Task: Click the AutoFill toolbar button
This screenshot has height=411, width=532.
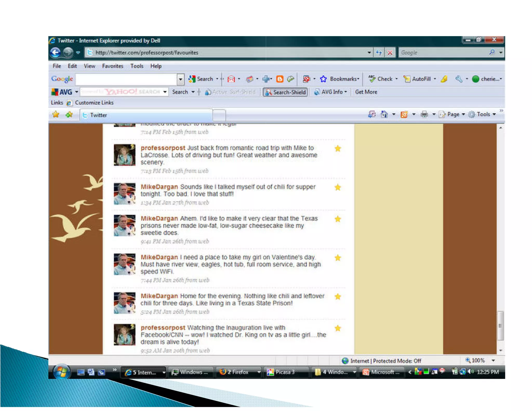Action: coord(417,79)
